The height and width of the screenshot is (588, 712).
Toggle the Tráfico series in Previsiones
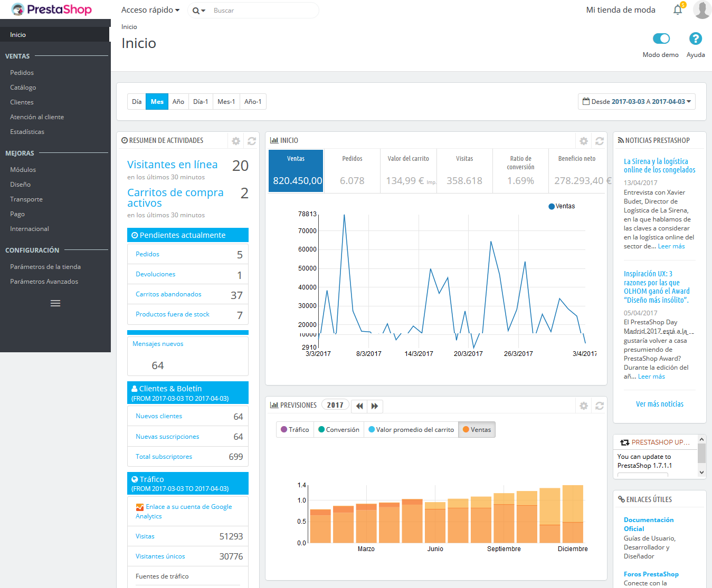point(295,430)
